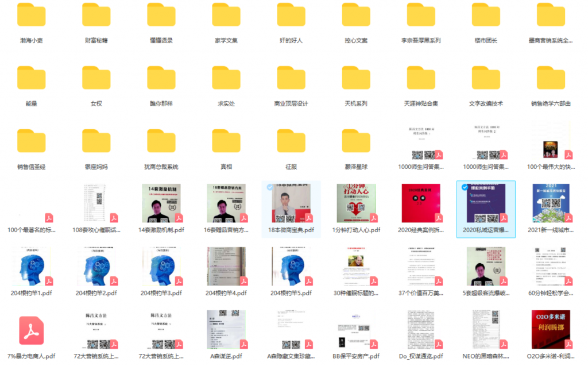Select the 204根钓竿1.pdf thumbnail

point(32,267)
